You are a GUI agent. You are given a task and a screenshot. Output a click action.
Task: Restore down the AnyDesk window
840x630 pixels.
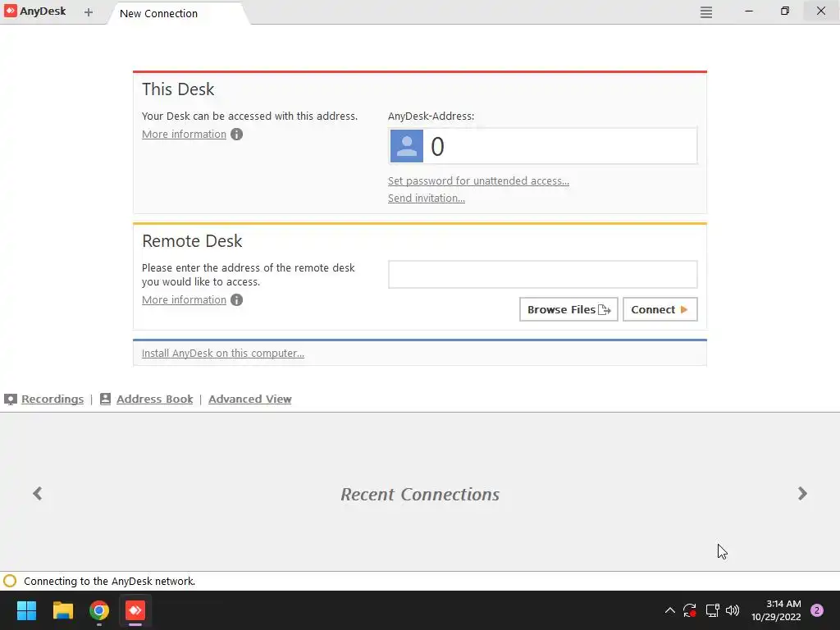point(785,11)
